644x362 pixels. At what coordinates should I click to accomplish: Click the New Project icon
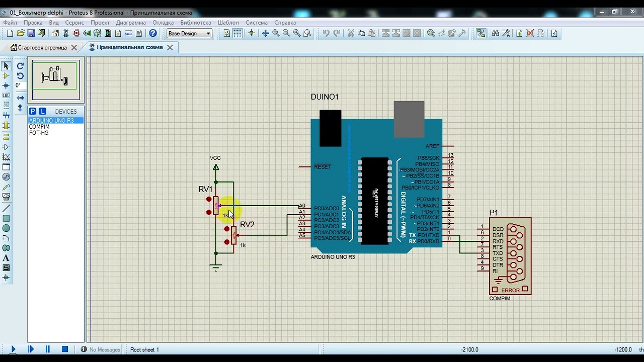click(10, 33)
